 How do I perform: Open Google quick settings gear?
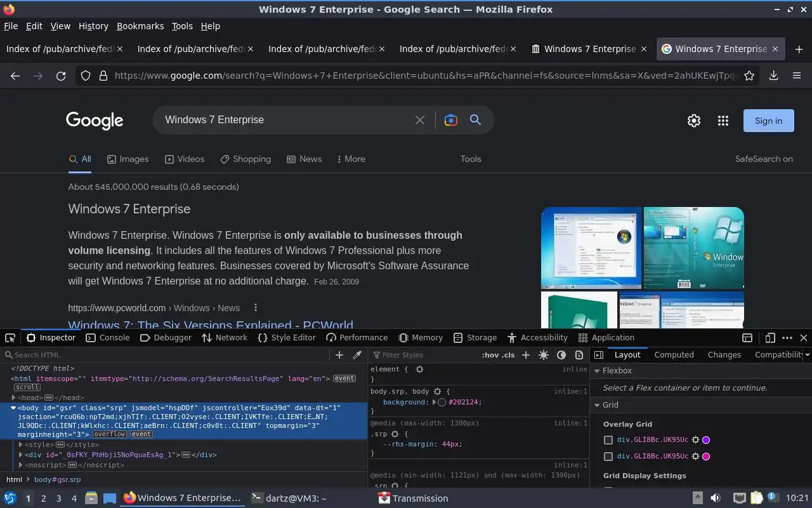tap(694, 121)
